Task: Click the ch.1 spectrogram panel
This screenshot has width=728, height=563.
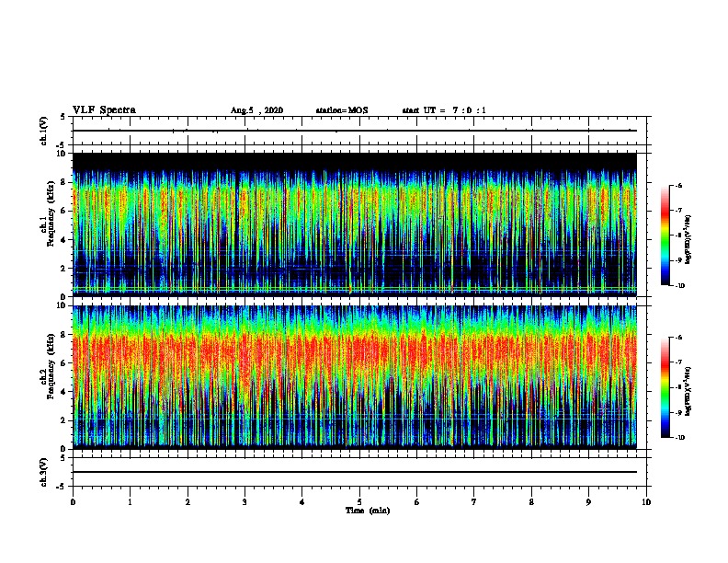Action: [x=355, y=224]
